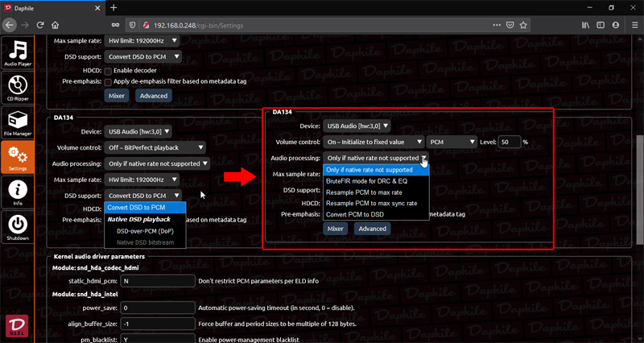Click 'Module: snd_hda_intel' text
The width and height of the screenshot is (644, 343).
85,294
